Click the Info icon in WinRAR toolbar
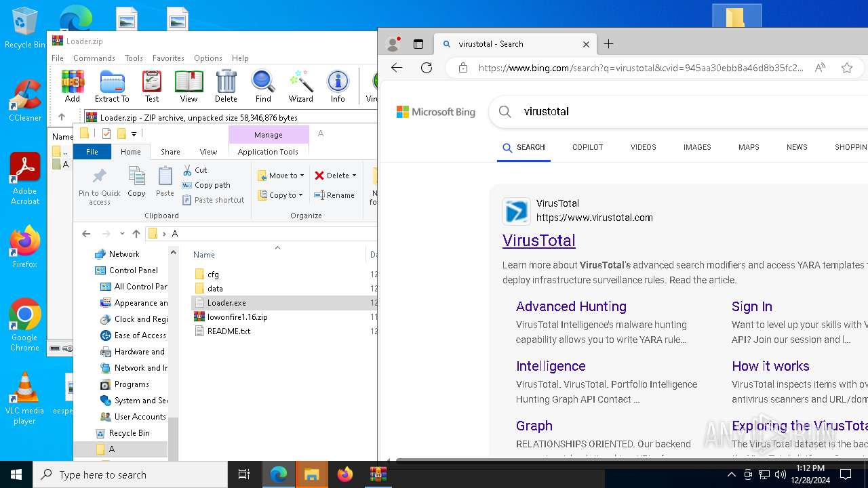868x488 pixels. coord(338,86)
